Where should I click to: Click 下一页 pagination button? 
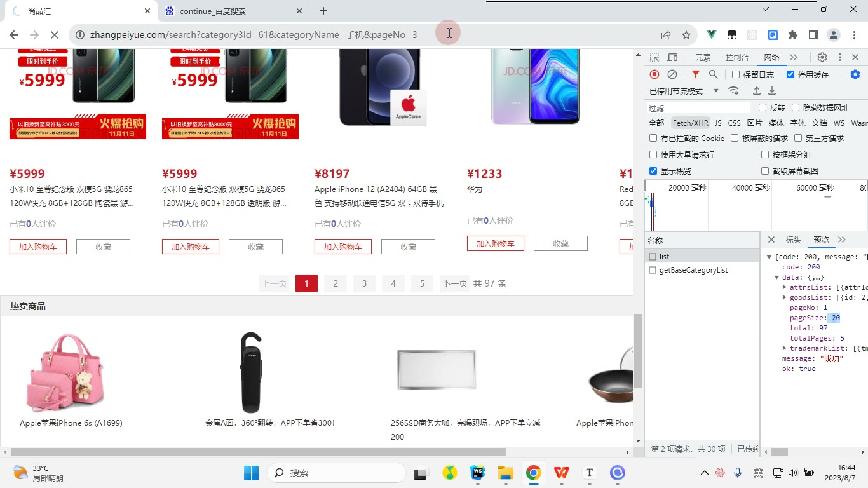[x=455, y=283]
